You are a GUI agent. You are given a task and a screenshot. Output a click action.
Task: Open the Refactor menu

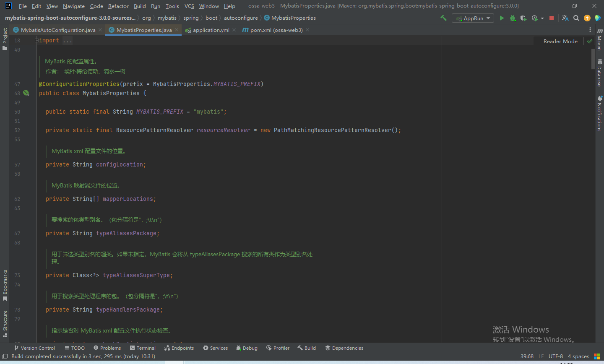118,6
